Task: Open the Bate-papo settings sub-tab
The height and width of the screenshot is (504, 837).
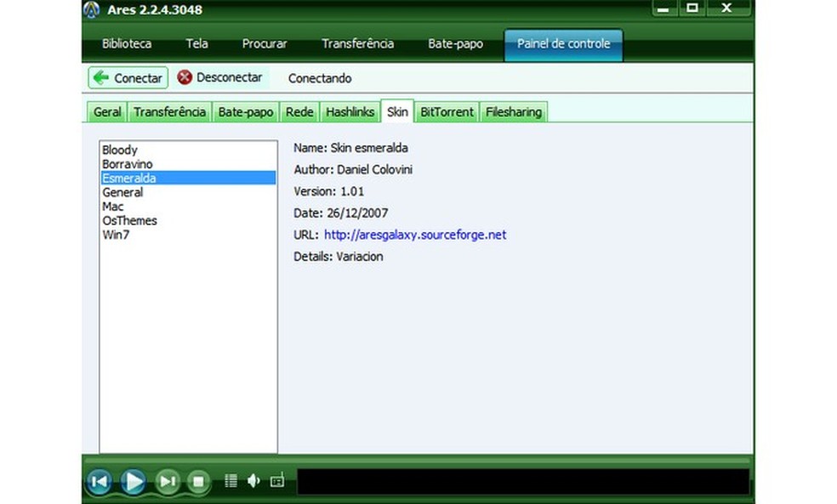Action: 246,112
